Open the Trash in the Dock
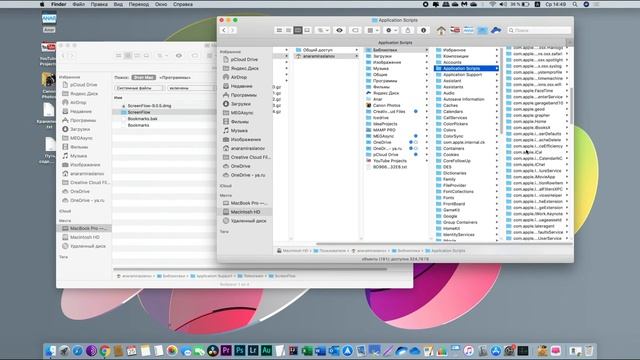 tap(589, 350)
